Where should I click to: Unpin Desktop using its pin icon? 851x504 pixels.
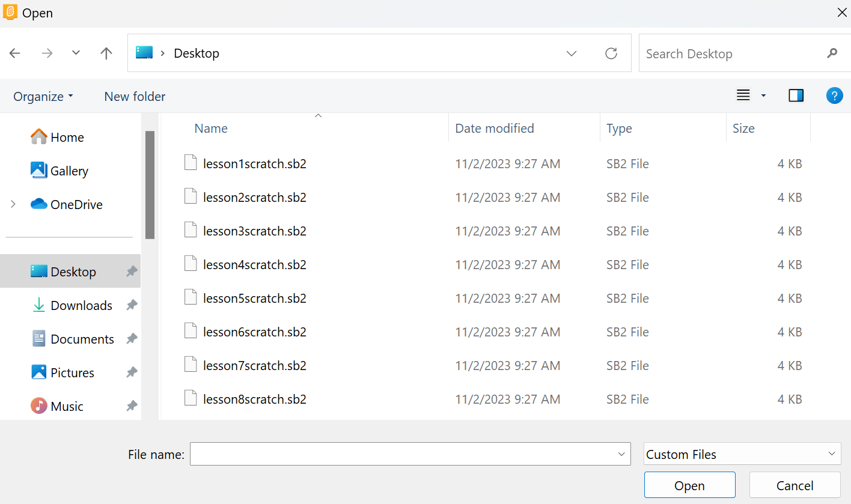pos(131,272)
